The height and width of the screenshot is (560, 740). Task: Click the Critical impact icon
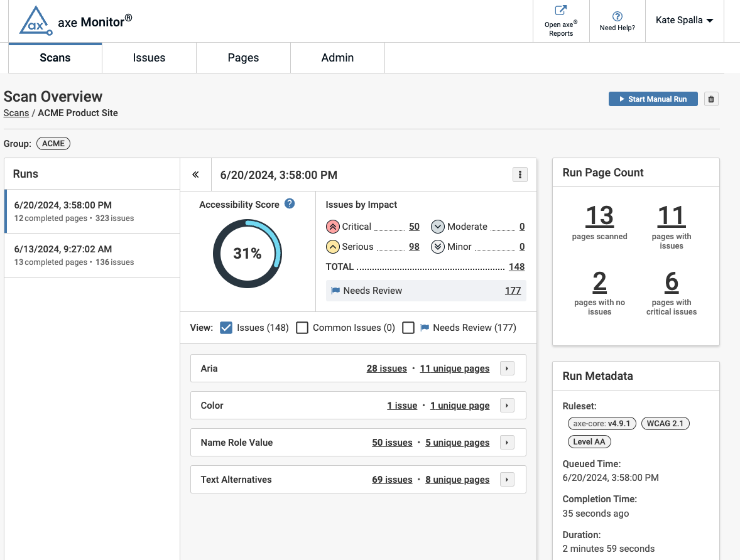[332, 227]
